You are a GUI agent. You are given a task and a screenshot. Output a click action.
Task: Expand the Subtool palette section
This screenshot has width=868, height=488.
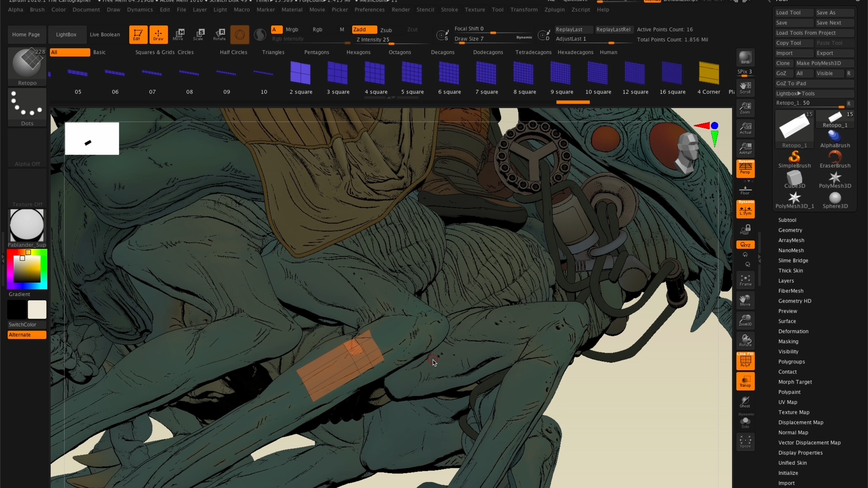(x=787, y=220)
